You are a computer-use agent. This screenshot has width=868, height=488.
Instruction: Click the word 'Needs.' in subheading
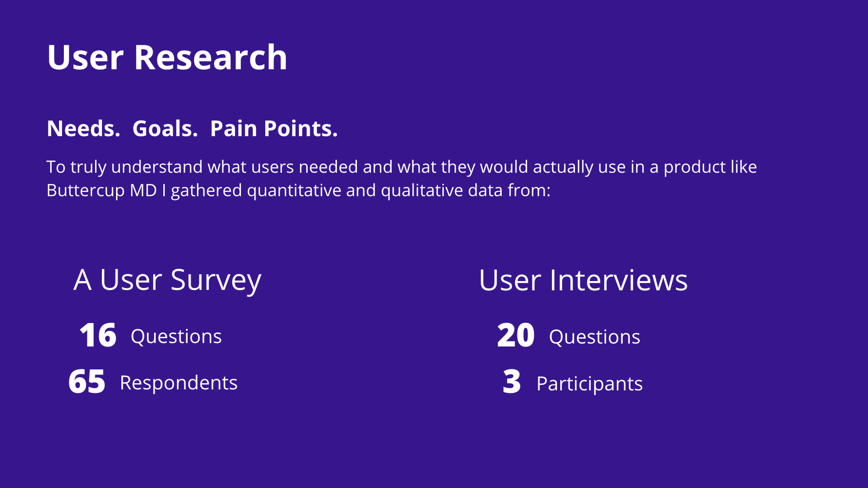(x=83, y=129)
